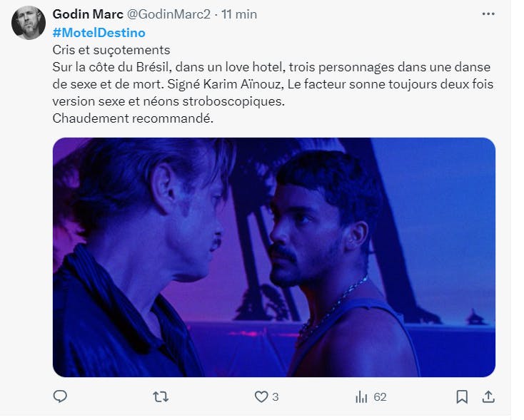Open view analytics bar chart icon
Viewport: 524px width, 420px height.
[361, 397]
